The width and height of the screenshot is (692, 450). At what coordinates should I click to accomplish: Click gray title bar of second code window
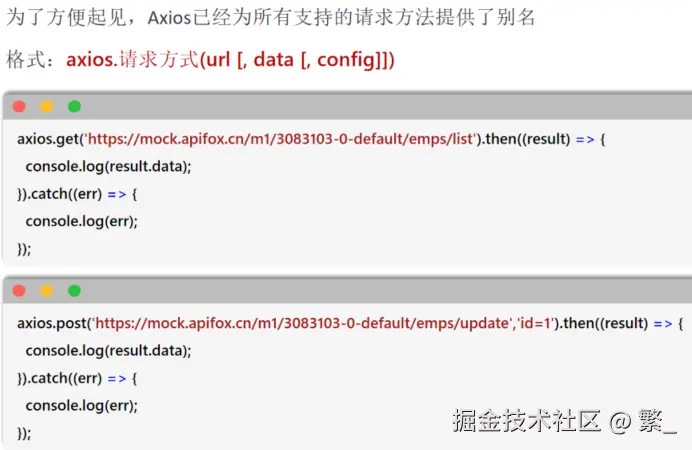pyautogui.click(x=347, y=291)
